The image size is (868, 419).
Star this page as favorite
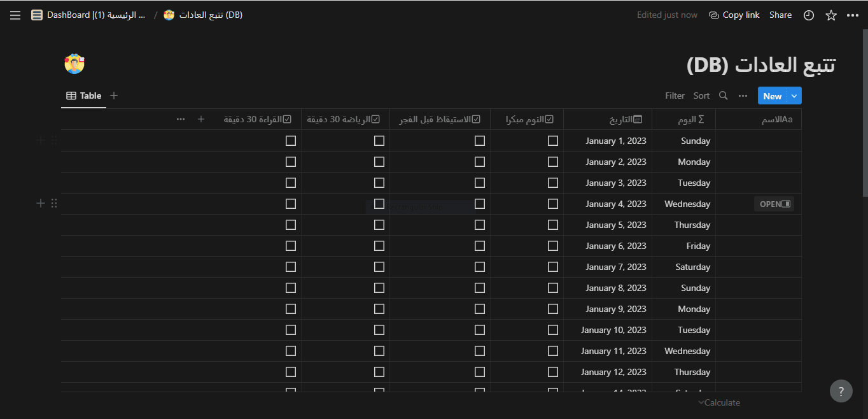pos(831,15)
